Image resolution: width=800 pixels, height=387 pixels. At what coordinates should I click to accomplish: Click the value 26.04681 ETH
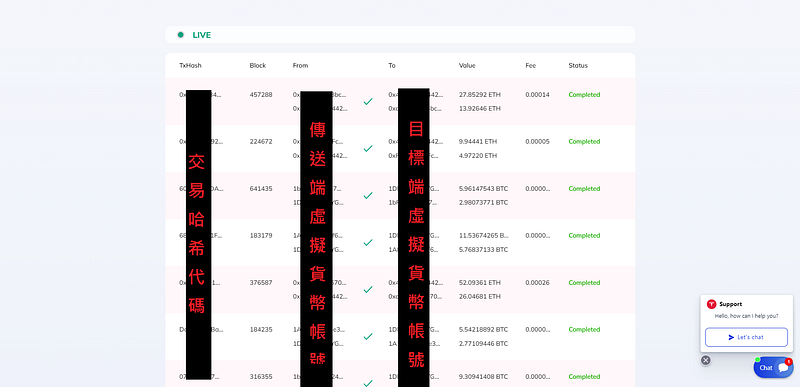coord(480,296)
